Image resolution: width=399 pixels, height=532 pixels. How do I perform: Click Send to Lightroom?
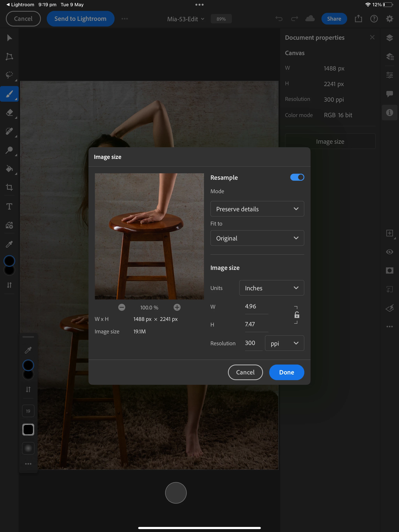(80, 19)
